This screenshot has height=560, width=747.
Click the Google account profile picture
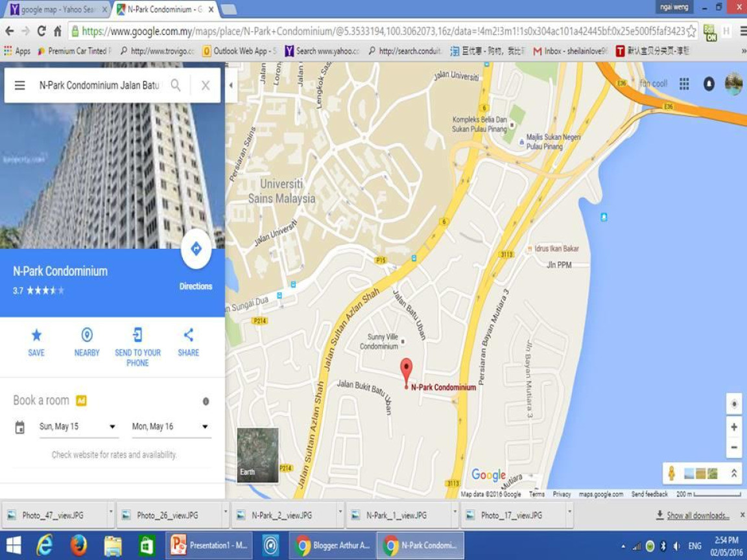click(734, 84)
